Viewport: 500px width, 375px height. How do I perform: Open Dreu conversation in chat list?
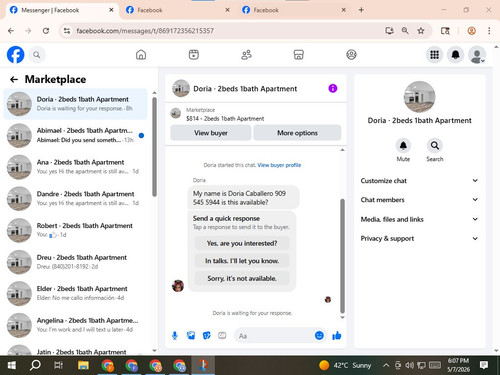point(75,262)
